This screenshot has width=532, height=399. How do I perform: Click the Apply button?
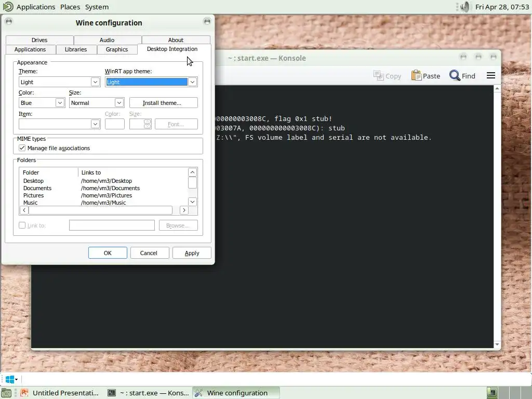point(192,253)
